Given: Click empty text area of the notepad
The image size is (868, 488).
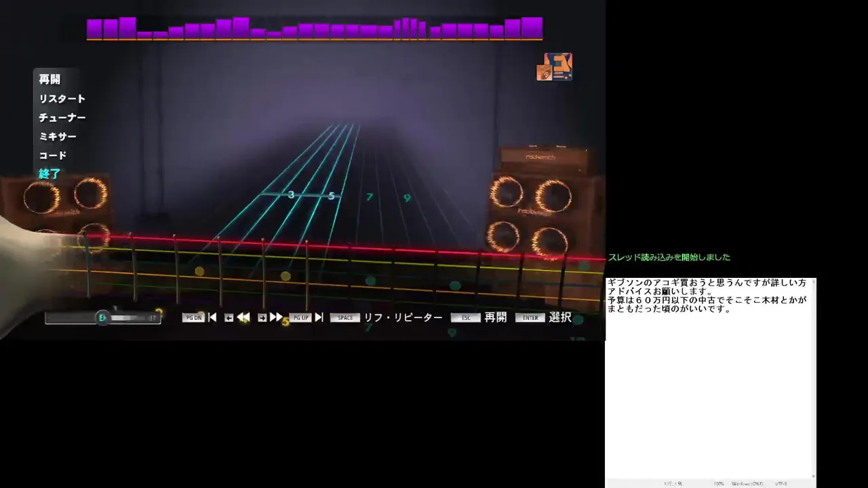Looking at the screenshot, I should pyautogui.click(x=707, y=396).
